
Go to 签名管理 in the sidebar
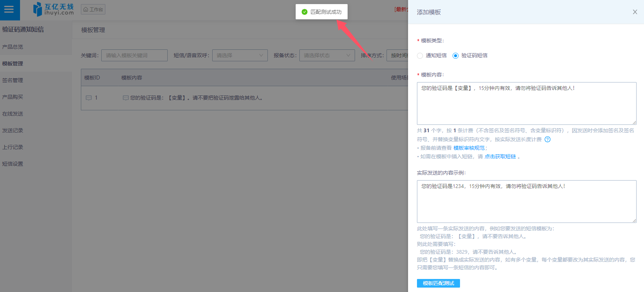[x=13, y=80]
